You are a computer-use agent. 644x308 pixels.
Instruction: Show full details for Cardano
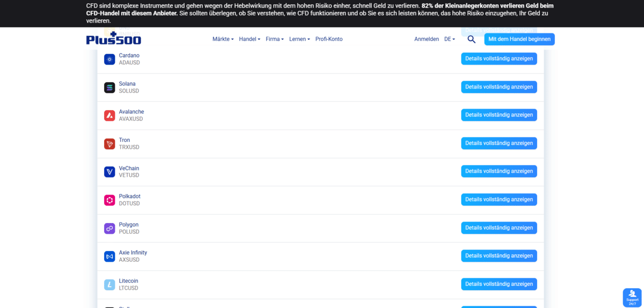(x=499, y=59)
